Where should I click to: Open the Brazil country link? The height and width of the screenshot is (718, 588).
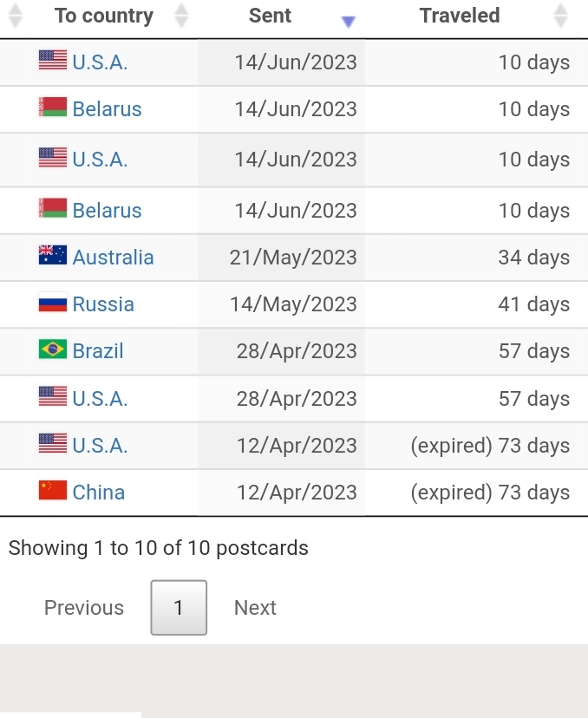tap(98, 351)
